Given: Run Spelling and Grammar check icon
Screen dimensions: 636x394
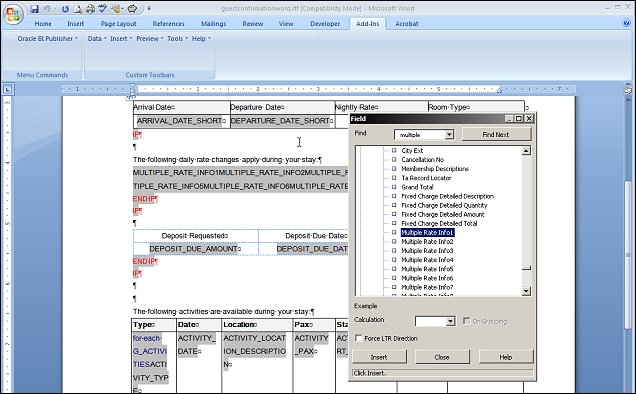Looking at the screenshot, I should (x=103, y=9).
